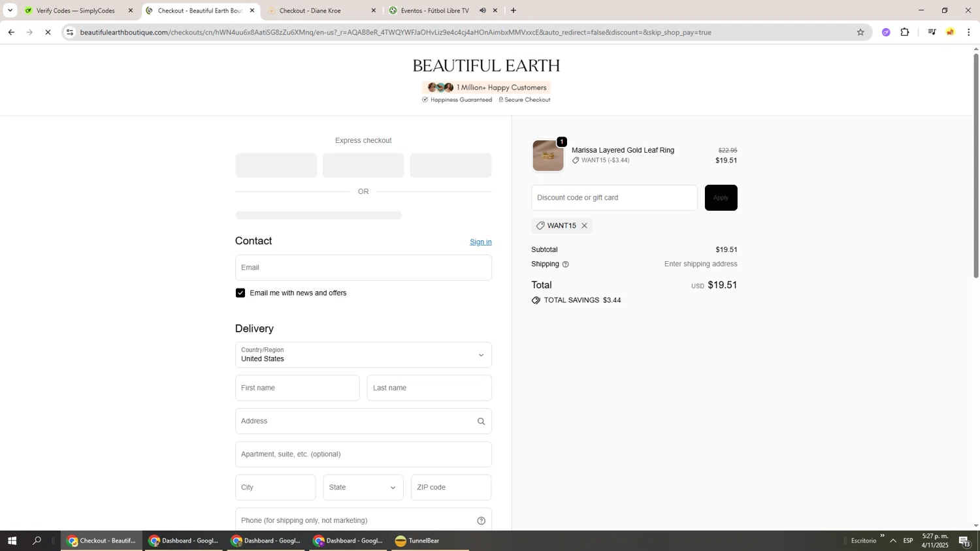Show hidden system tray icons
Viewport: 980px width, 551px height.
click(893, 541)
